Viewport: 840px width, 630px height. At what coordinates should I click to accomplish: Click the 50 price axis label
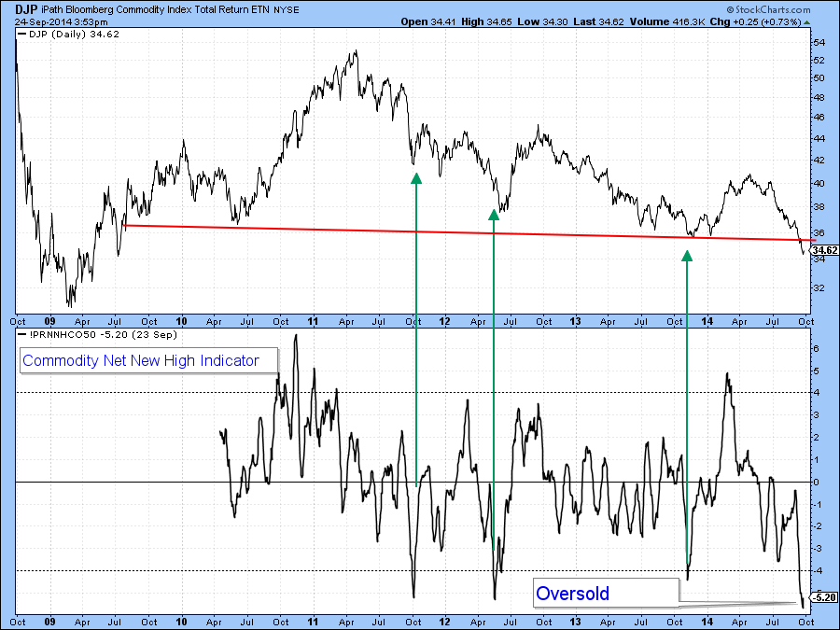click(819, 78)
